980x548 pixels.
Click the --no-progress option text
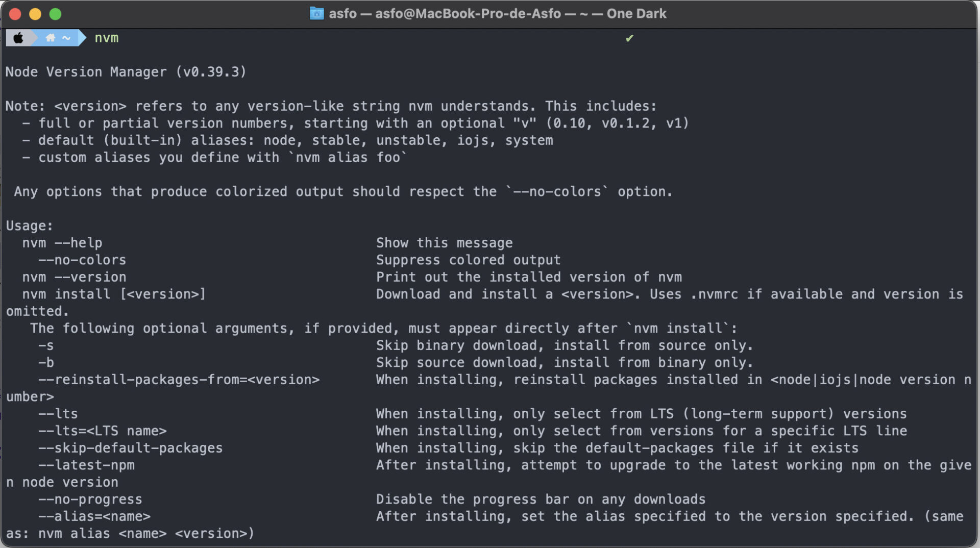[x=90, y=499]
